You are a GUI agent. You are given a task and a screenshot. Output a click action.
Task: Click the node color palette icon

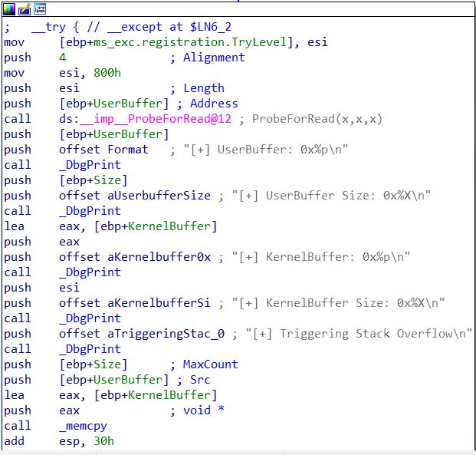(9, 9)
